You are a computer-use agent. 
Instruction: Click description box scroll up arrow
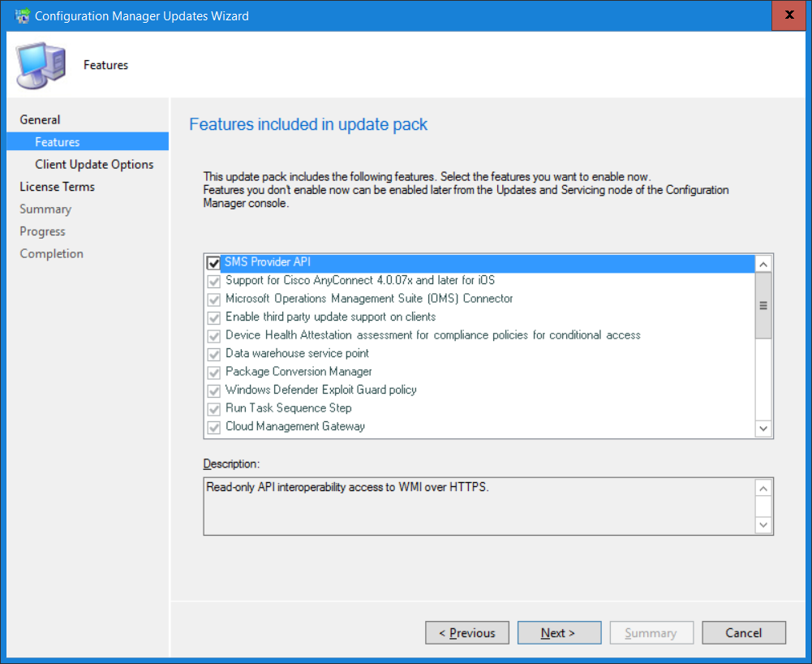point(763,489)
